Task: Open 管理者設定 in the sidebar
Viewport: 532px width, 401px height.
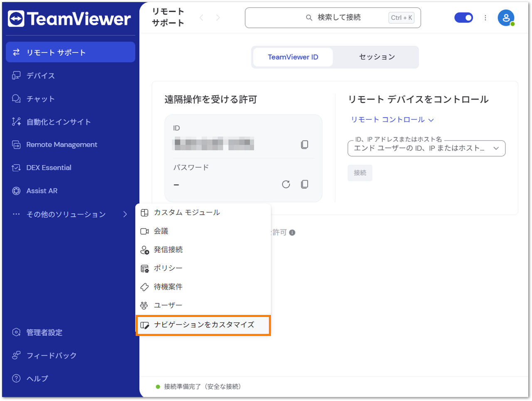Action: coord(71,332)
